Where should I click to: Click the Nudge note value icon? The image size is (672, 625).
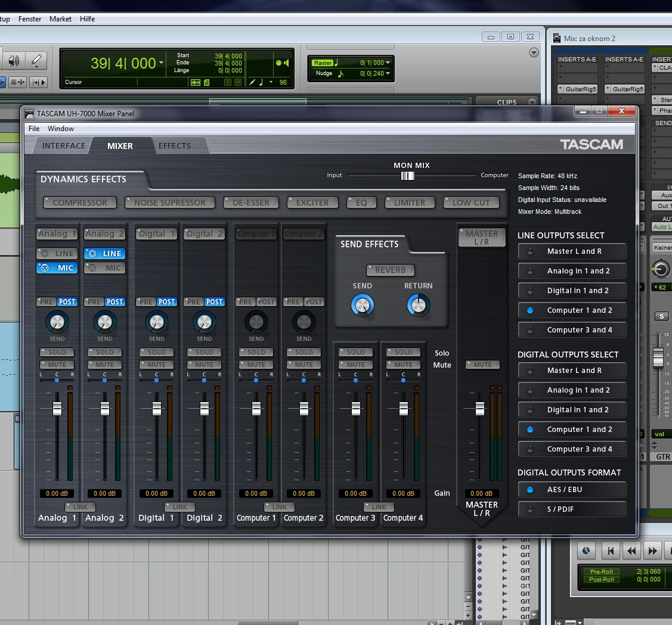coord(340,73)
